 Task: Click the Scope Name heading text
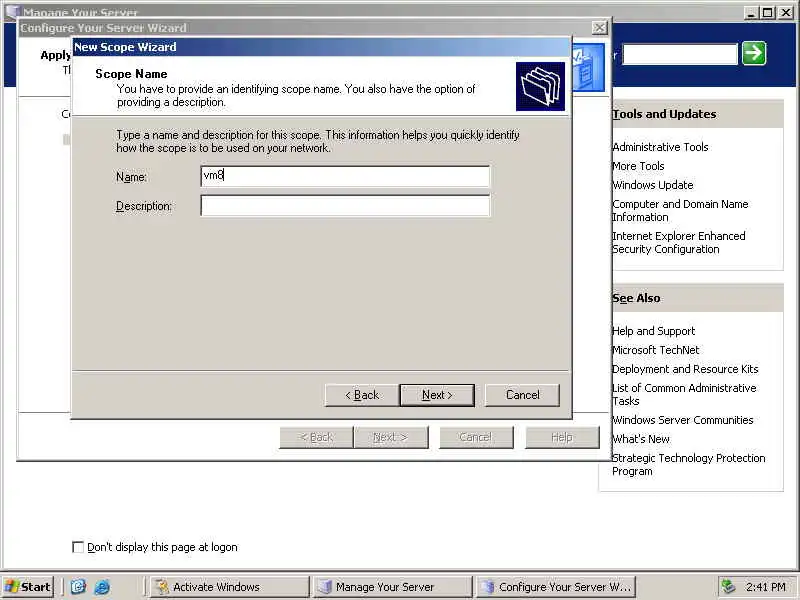click(x=131, y=73)
